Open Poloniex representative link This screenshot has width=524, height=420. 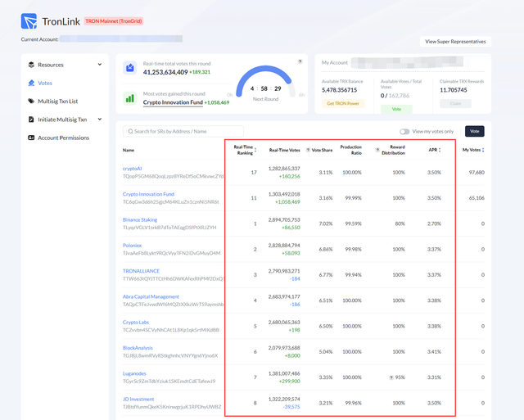pos(132,246)
